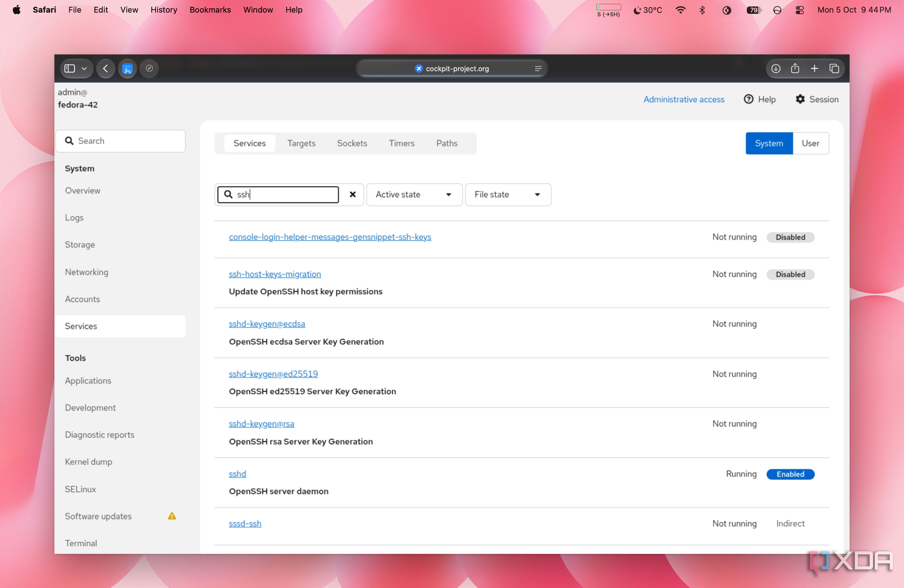Open the blue extension icon in toolbar
The image size is (904, 588).
[x=127, y=68]
